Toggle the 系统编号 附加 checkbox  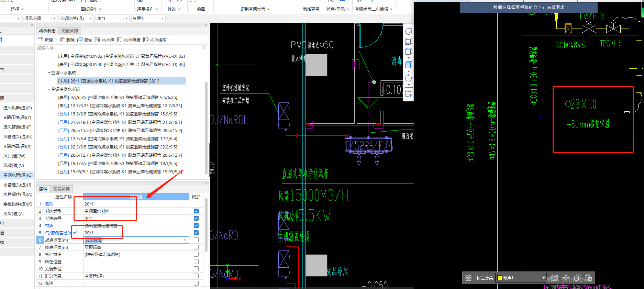click(196, 218)
